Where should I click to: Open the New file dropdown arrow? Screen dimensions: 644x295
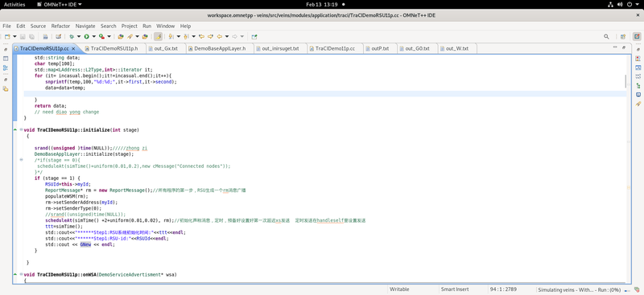[14, 36]
